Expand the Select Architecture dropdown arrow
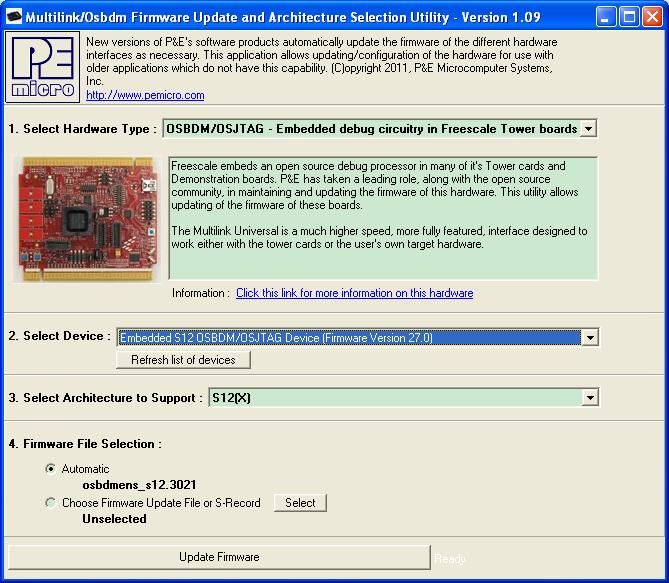This screenshot has width=669, height=583. pos(590,398)
